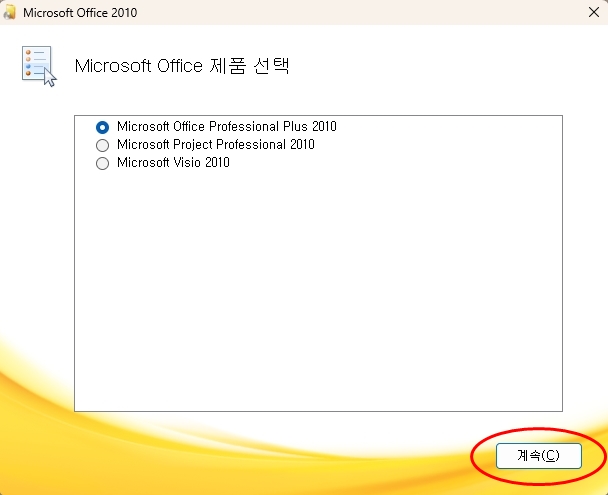Click the blank header area right of the heading
The image size is (608, 495).
450,67
